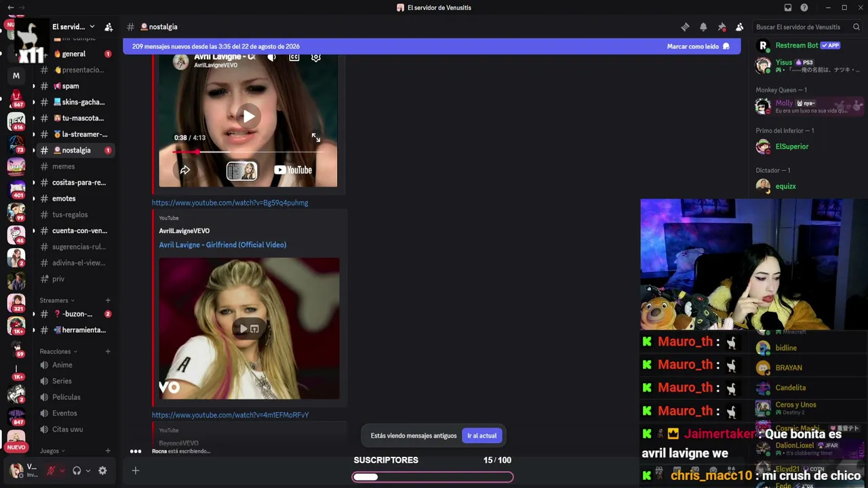
Task: Toggle the microphone mute button
Action: [x=51, y=471]
